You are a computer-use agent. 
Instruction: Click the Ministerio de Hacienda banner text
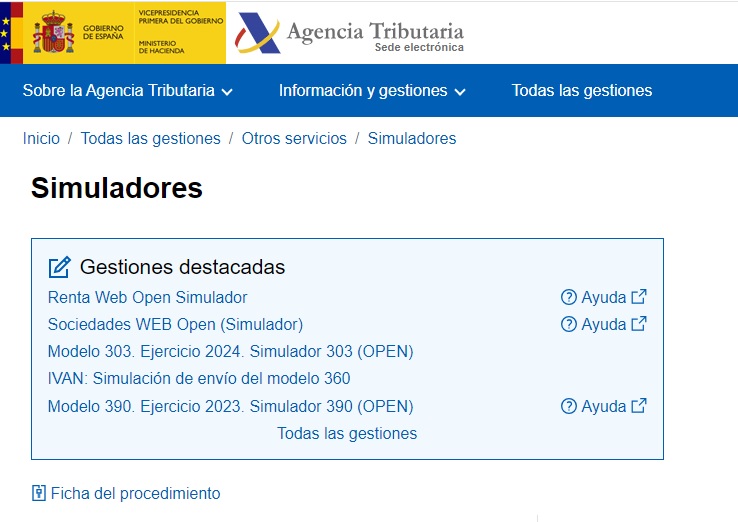pyautogui.click(x=161, y=47)
